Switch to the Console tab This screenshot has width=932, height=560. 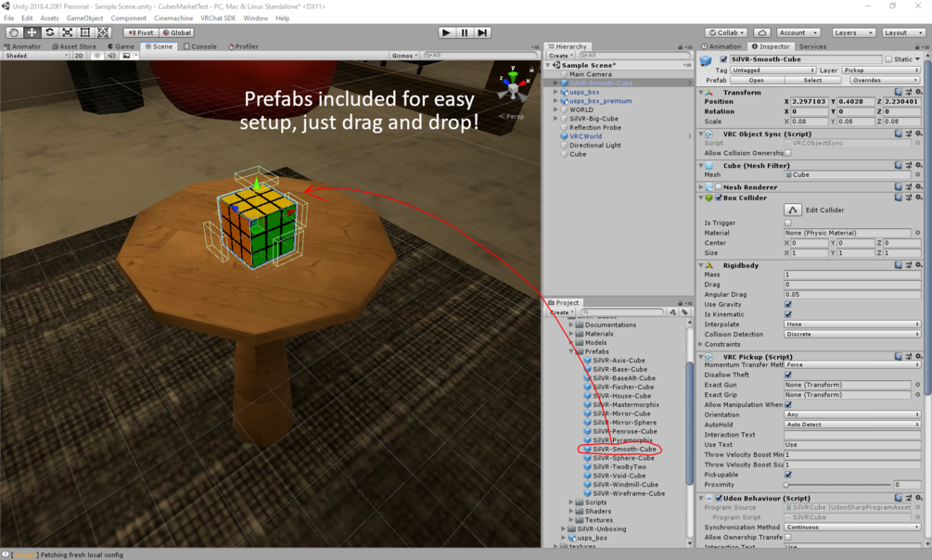click(200, 46)
